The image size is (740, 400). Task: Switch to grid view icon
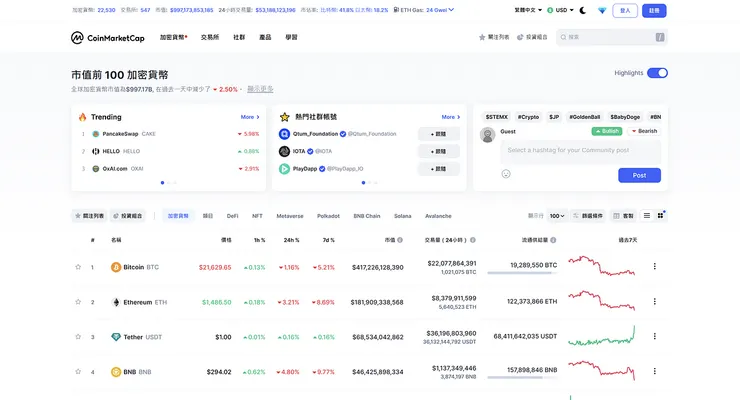coord(660,216)
